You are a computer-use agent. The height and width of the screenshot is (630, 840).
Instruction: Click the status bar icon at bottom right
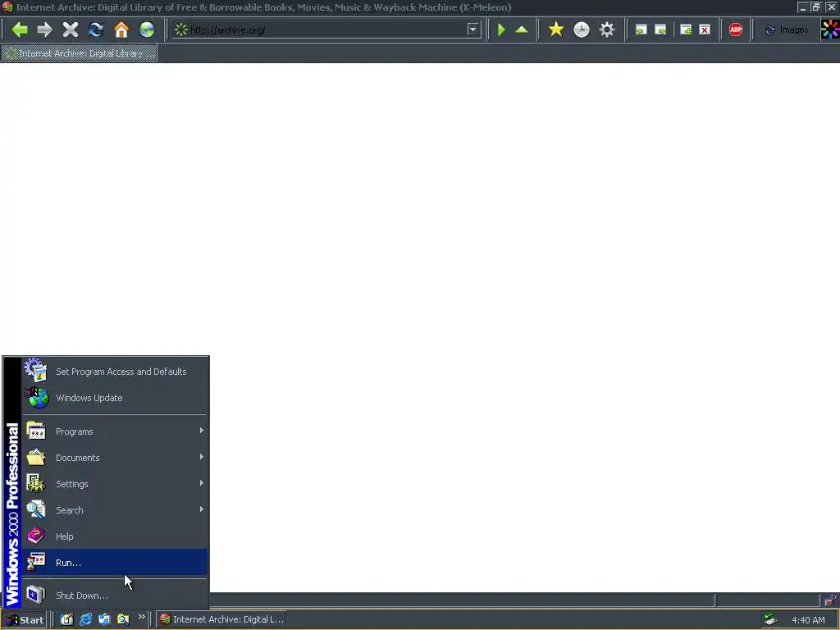(830, 600)
